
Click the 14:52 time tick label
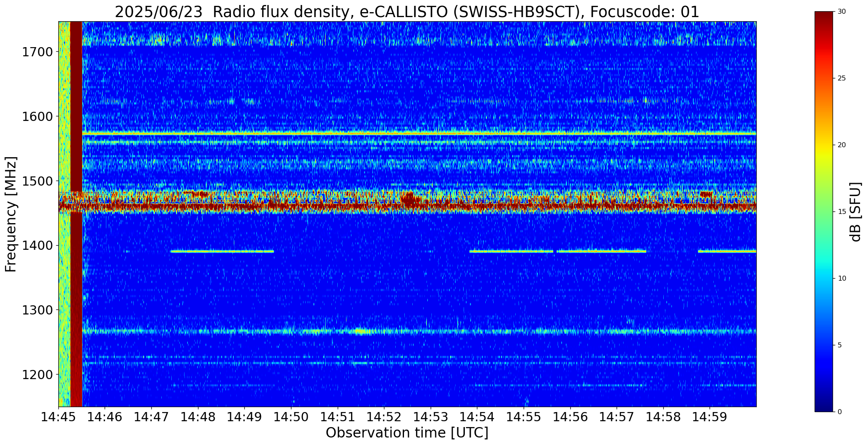(x=384, y=416)
